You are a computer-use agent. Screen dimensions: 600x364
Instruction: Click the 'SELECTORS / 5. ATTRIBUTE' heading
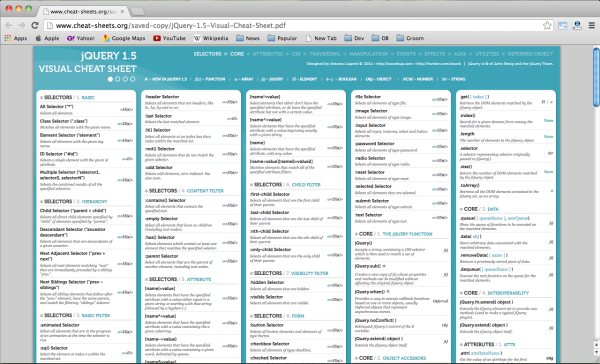pos(178,279)
